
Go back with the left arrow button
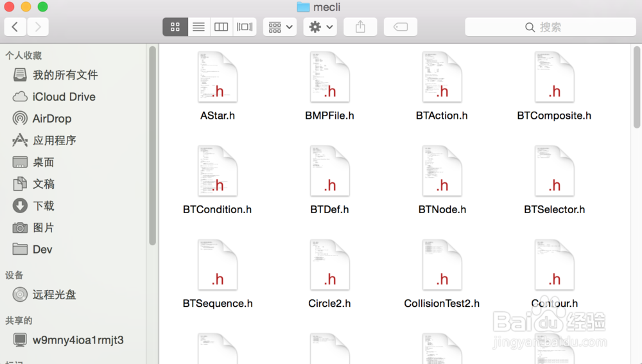coord(15,27)
